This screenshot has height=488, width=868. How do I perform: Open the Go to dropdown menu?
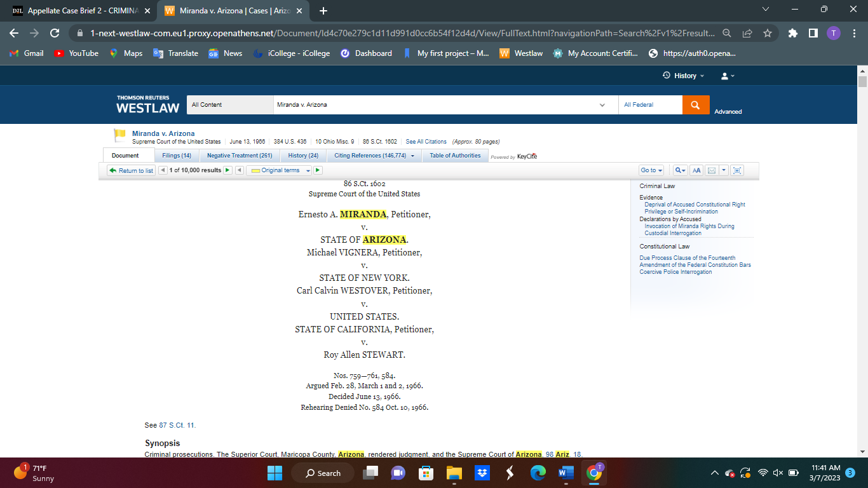[x=650, y=170]
